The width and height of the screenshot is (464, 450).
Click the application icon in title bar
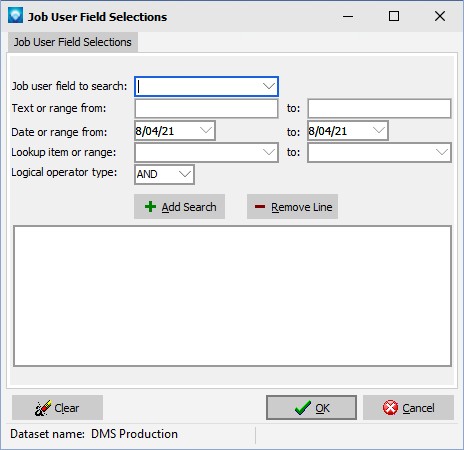click(x=15, y=15)
